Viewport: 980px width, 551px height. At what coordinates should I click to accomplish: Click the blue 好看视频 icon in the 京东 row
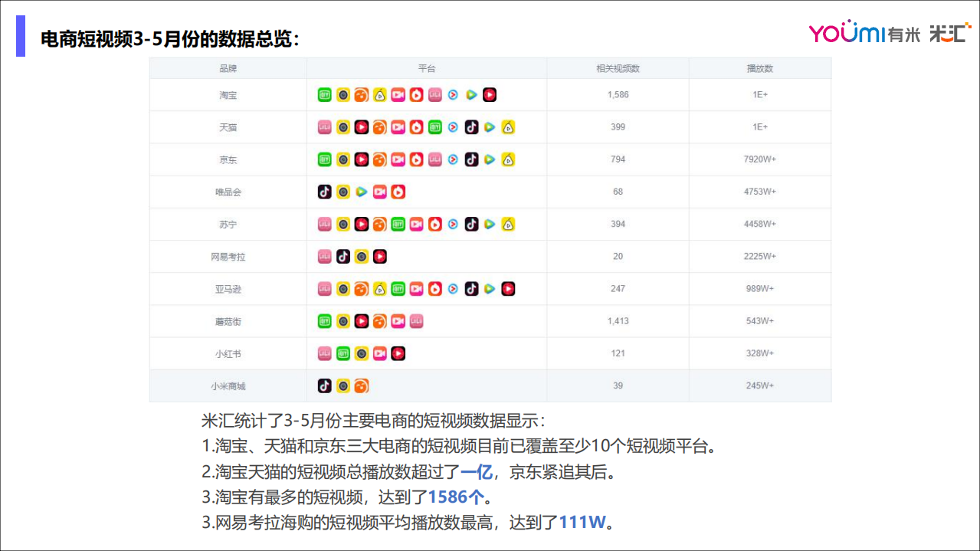pos(453,159)
